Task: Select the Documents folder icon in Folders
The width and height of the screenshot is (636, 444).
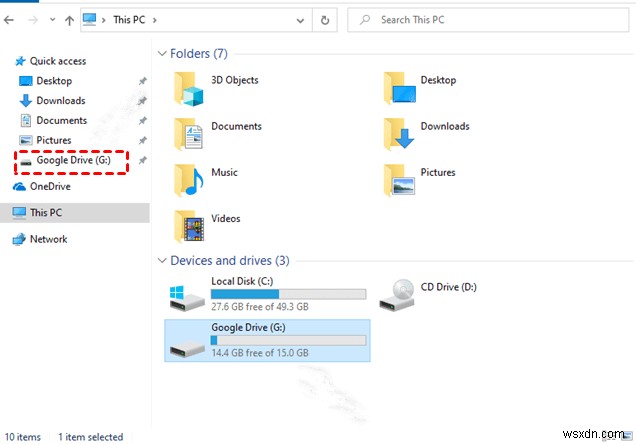Action: coord(189,134)
